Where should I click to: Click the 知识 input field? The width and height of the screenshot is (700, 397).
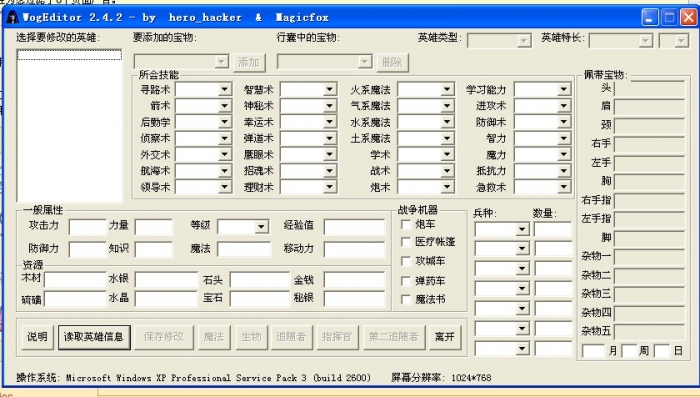154,249
